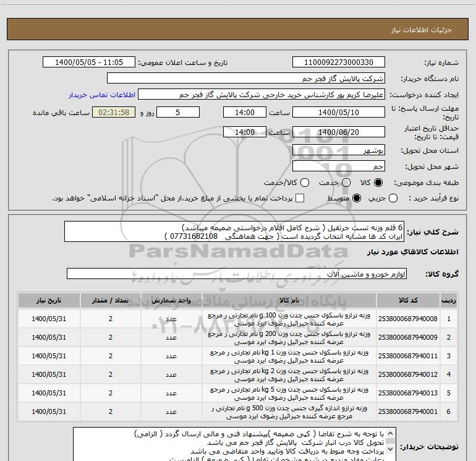
Task: Open the اطلاعات تماس خریدار link
Action: 102,95
